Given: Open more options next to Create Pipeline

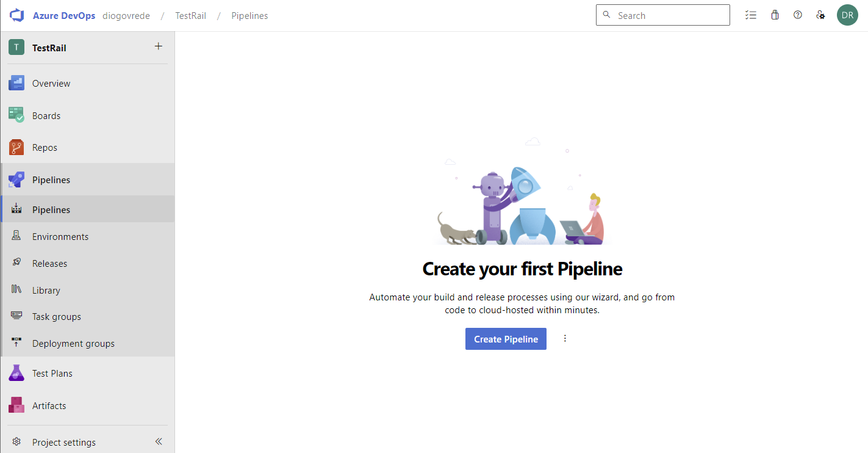Looking at the screenshot, I should pyautogui.click(x=565, y=338).
